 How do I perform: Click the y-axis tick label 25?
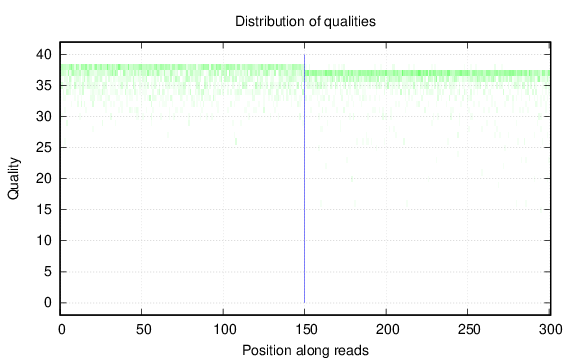point(44,148)
